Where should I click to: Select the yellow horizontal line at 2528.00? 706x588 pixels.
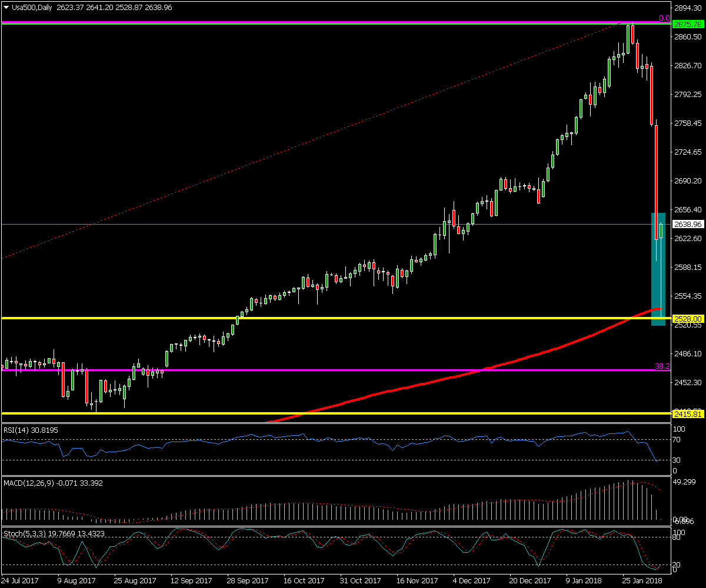(353, 318)
